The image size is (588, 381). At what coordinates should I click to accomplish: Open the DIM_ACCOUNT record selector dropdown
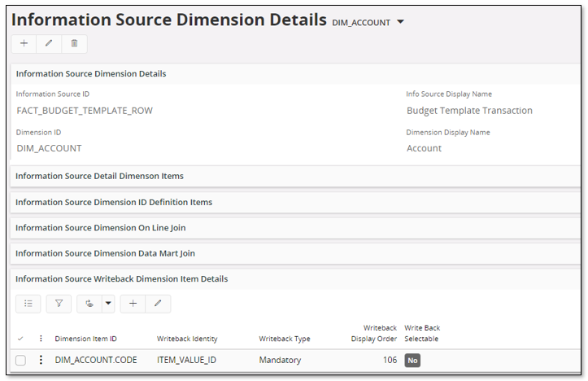400,22
